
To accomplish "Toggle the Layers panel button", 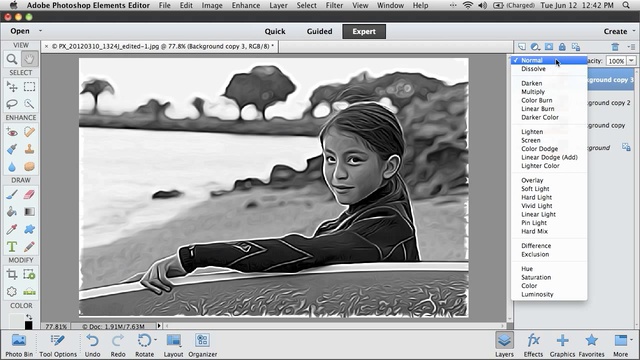I will pos(504,345).
